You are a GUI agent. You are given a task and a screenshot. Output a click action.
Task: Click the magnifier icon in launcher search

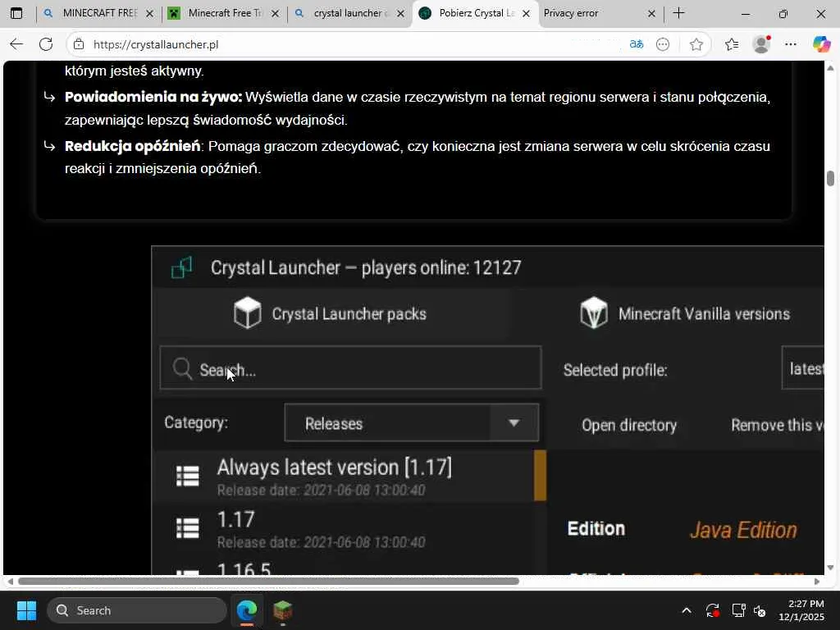[x=182, y=368]
